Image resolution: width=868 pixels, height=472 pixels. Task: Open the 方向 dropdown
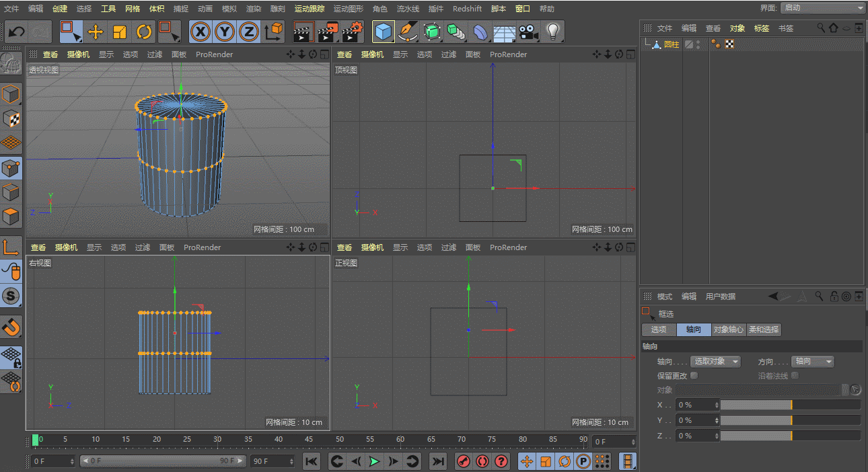pos(812,362)
